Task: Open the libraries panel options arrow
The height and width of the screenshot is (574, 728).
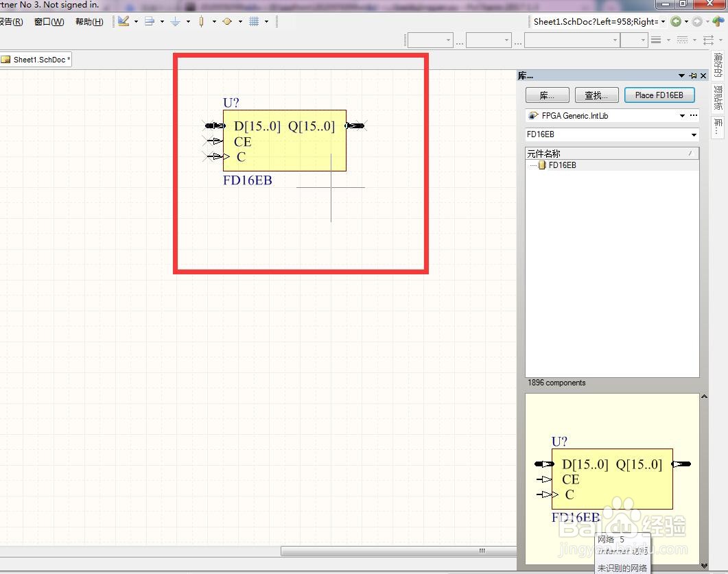Action: pyautogui.click(x=681, y=75)
